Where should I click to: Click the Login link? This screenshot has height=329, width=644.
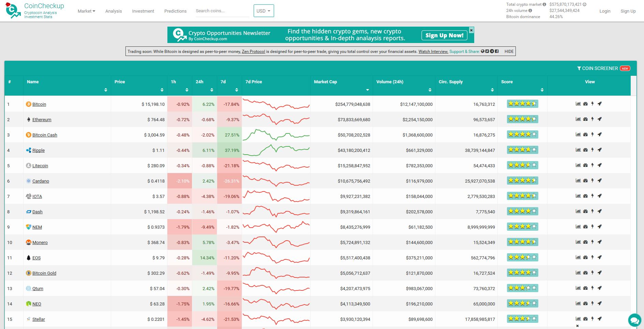[605, 11]
